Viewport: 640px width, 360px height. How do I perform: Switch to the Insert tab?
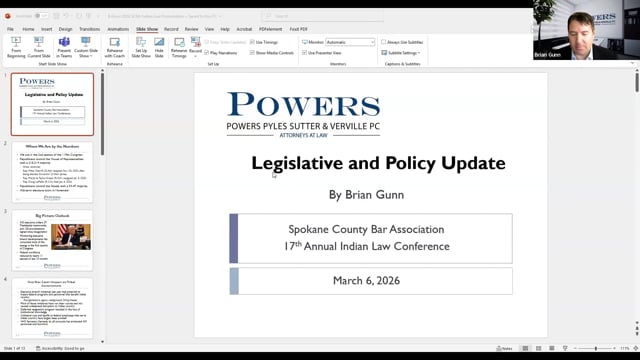pyautogui.click(x=47, y=29)
